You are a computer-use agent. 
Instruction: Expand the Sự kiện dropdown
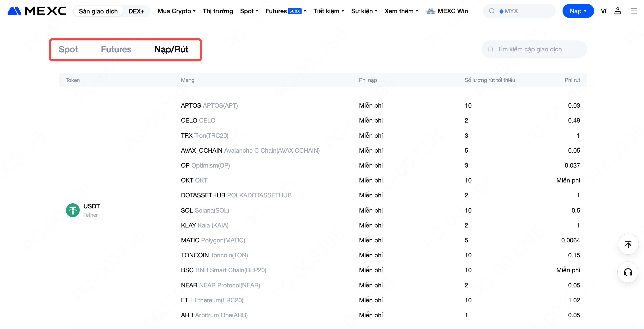coord(364,11)
